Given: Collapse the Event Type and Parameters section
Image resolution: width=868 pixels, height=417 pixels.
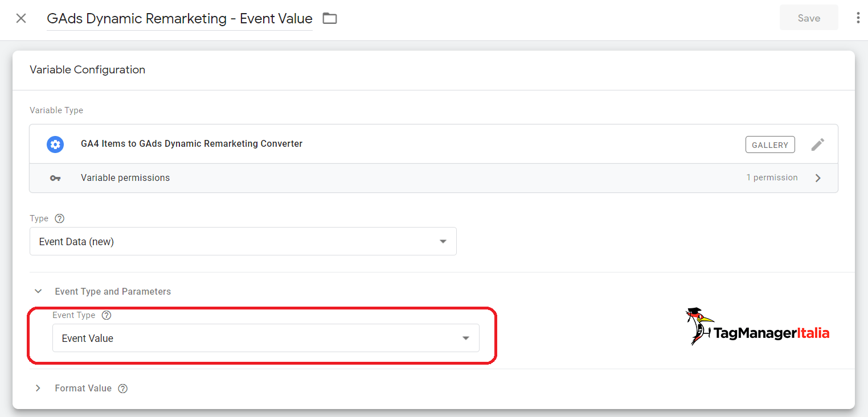Looking at the screenshot, I should pos(38,291).
